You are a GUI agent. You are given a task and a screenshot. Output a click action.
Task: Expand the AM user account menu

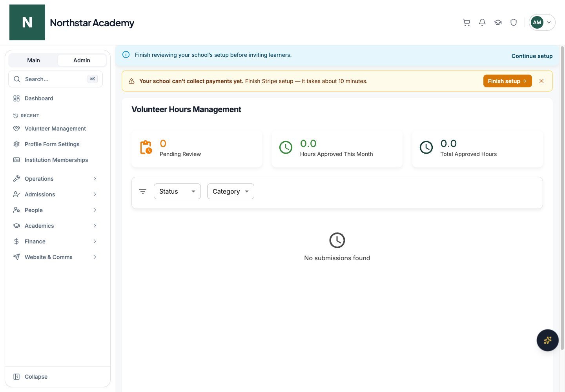click(542, 22)
